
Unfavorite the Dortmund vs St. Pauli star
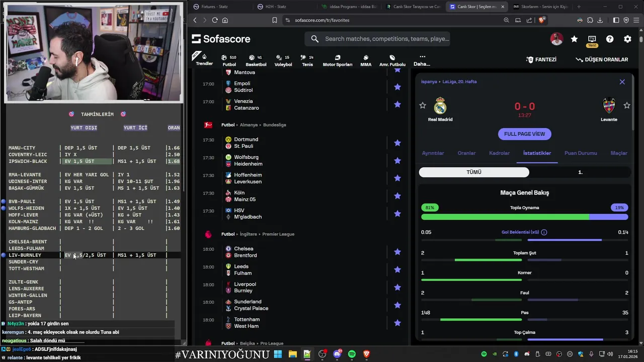397,143
